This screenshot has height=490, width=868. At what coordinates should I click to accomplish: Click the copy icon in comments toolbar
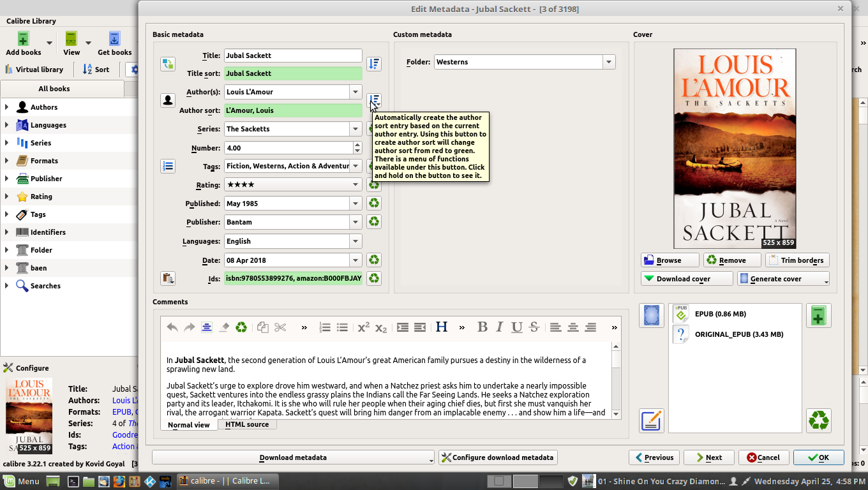click(263, 327)
